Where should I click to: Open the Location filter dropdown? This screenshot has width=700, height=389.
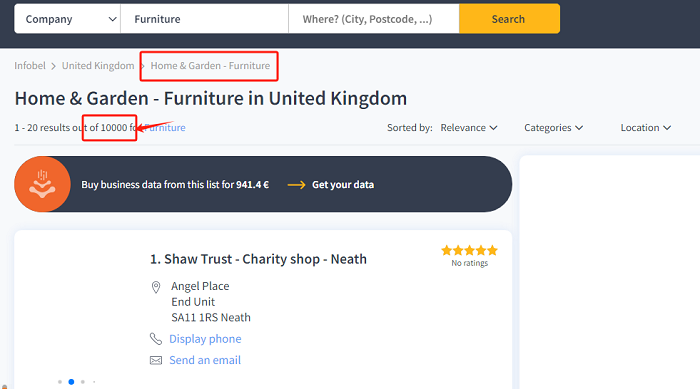(646, 128)
